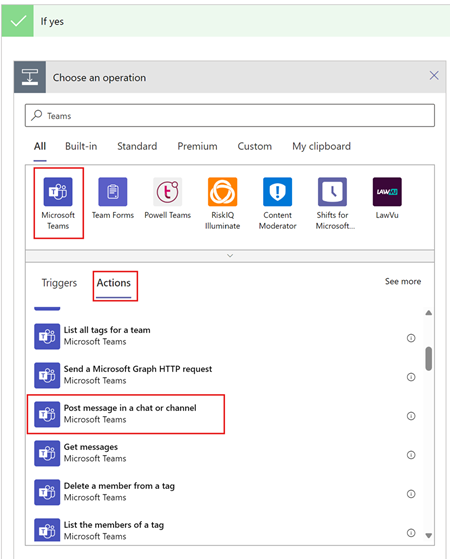The height and width of the screenshot is (559, 454).
Task: Click the Teams search input field
Action: pyautogui.click(x=230, y=116)
